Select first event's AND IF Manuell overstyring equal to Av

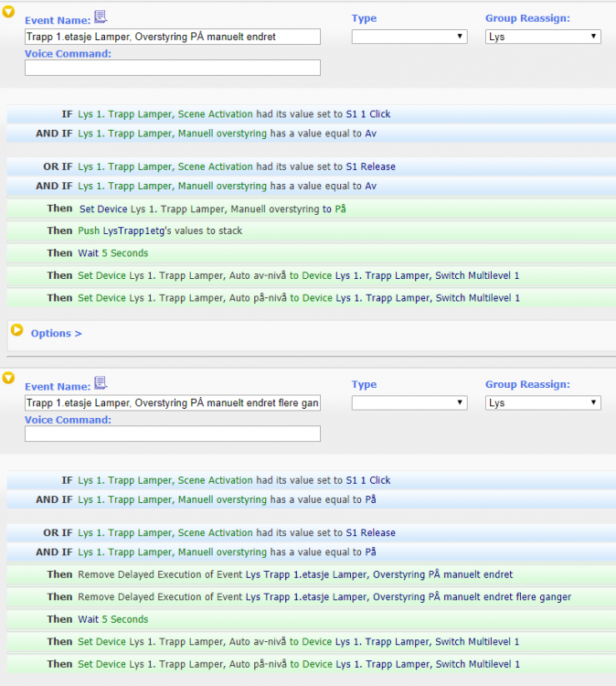pyautogui.click(x=312, y=134)
